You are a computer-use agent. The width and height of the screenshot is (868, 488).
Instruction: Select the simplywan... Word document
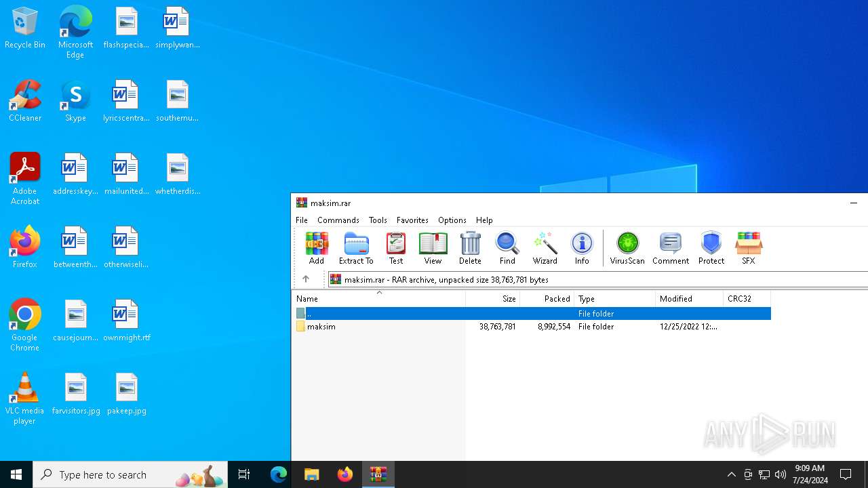177,28
